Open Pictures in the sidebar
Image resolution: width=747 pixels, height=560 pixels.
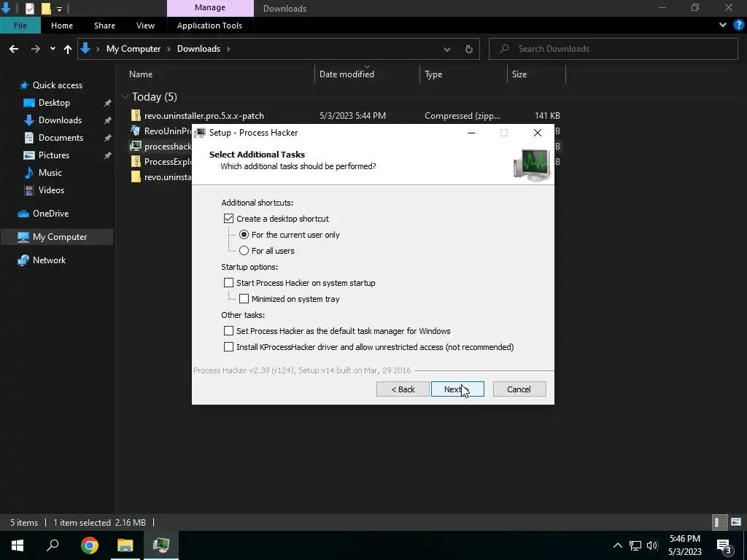[x=54, y=155]
